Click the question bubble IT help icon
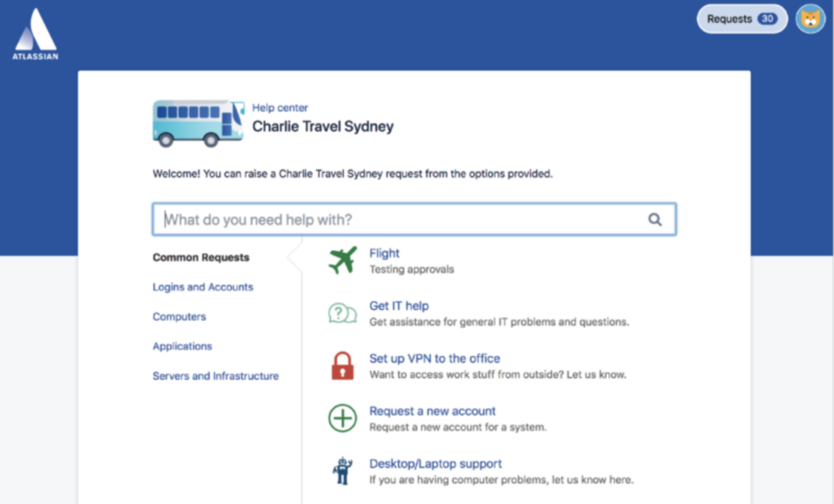This screenshot has width=834, height=504. (x=343, y=313)
